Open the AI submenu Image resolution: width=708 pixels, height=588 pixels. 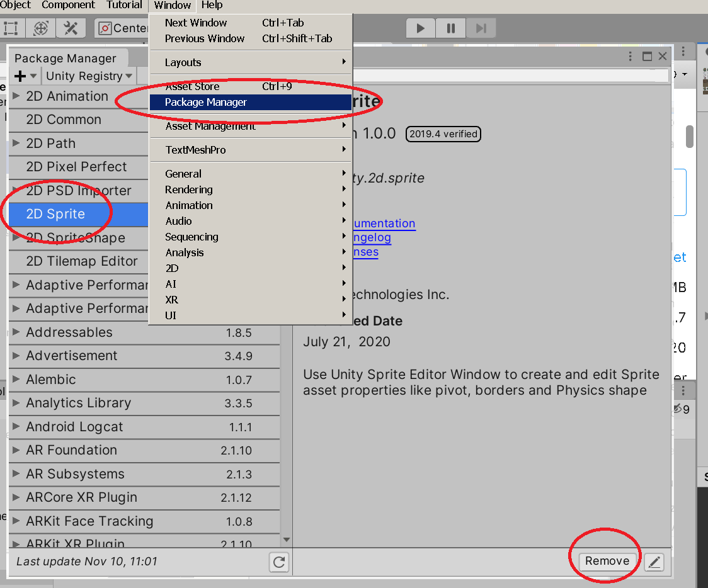(x=251, y=285)
